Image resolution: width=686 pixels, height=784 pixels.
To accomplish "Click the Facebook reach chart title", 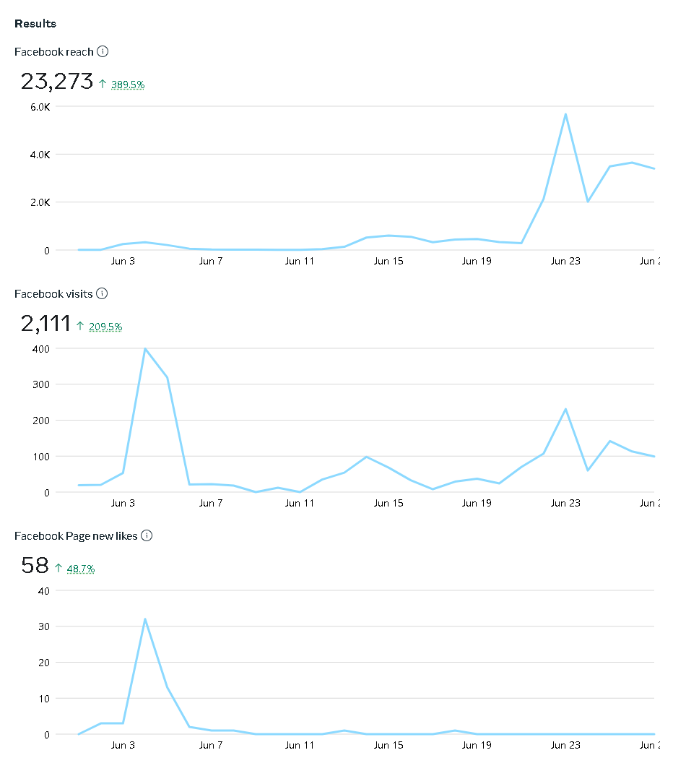I will (x=54, y=52).
